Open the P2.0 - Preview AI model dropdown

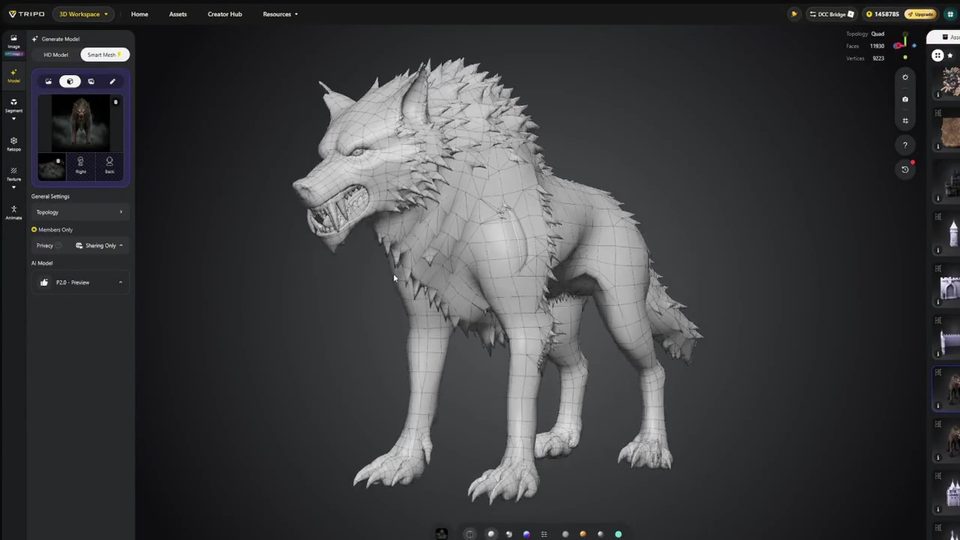point(80,282)
